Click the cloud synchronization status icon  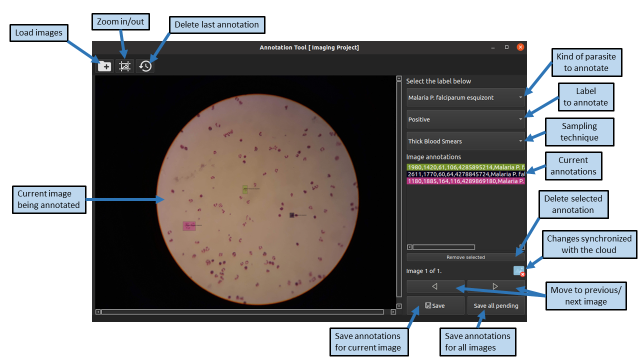pos(519,271)
